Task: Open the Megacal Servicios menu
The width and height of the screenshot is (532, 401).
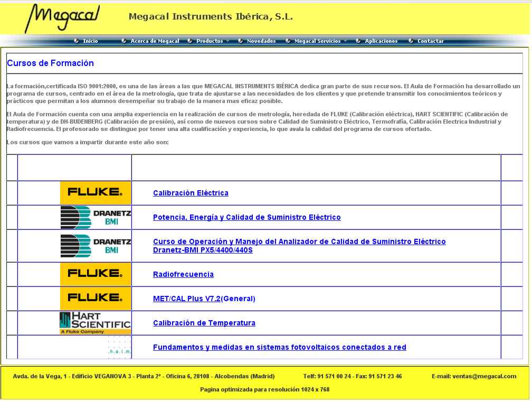Action: click(x=317, y=41)
